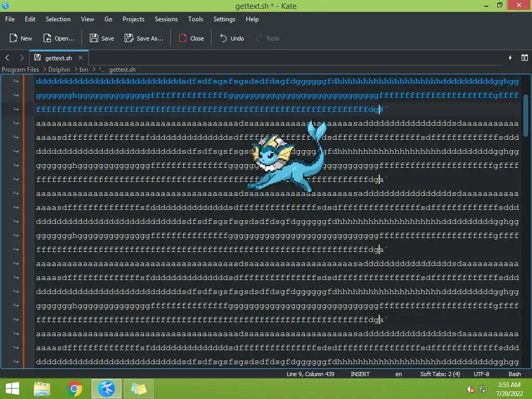Click the yellow folder app in taskbar
The image size is (532, 399).
coord(138,389)
